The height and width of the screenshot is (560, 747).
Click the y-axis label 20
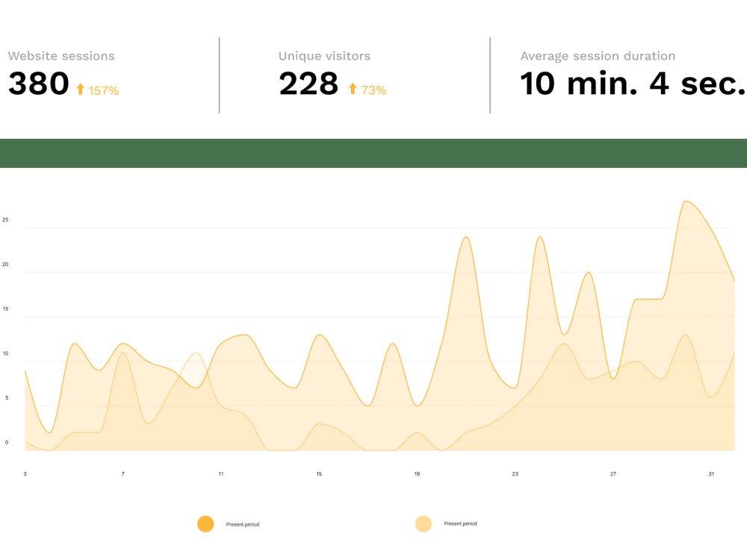(x=5, y=264)
